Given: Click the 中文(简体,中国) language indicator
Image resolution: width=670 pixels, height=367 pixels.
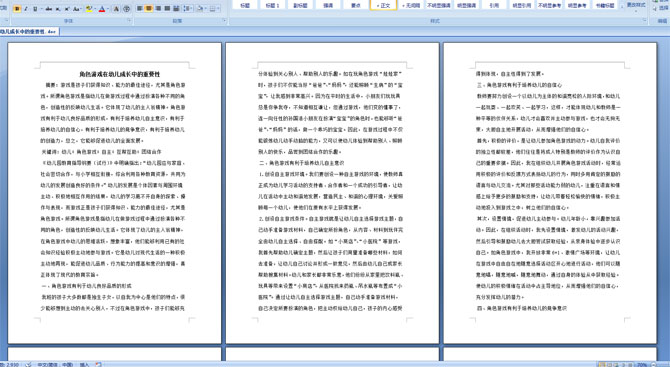Looking at the screenshot, I should [x=55, y=364].
